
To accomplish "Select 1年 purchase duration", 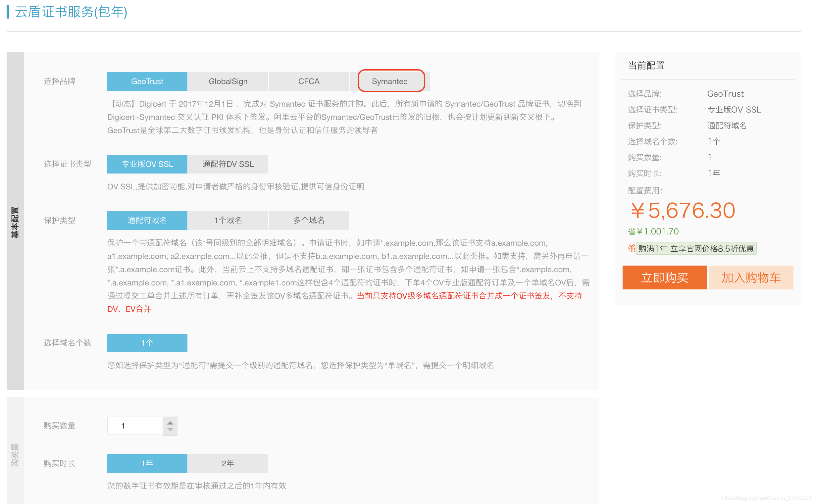I will coord(147,463).
